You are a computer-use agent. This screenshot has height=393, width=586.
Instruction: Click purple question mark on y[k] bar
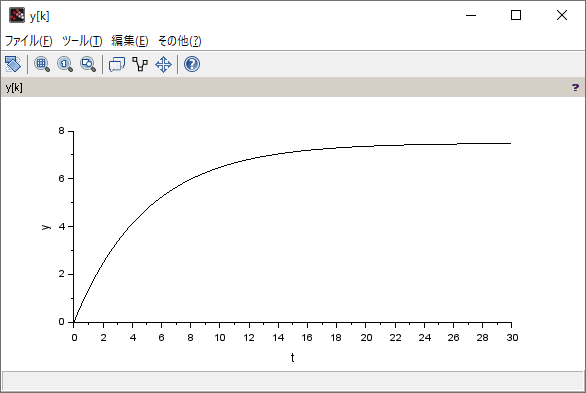(575, 87)
